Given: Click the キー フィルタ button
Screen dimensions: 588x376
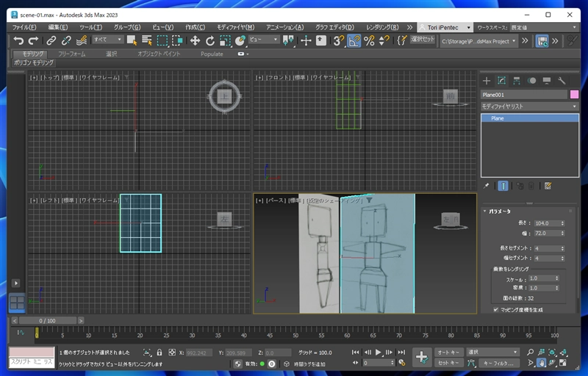Looking at the screenshot, I should 498,363.
